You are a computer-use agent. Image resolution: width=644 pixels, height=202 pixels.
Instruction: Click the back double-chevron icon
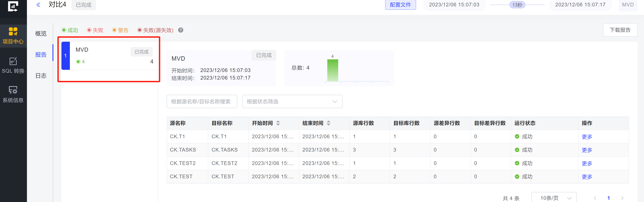click(38, 5)
